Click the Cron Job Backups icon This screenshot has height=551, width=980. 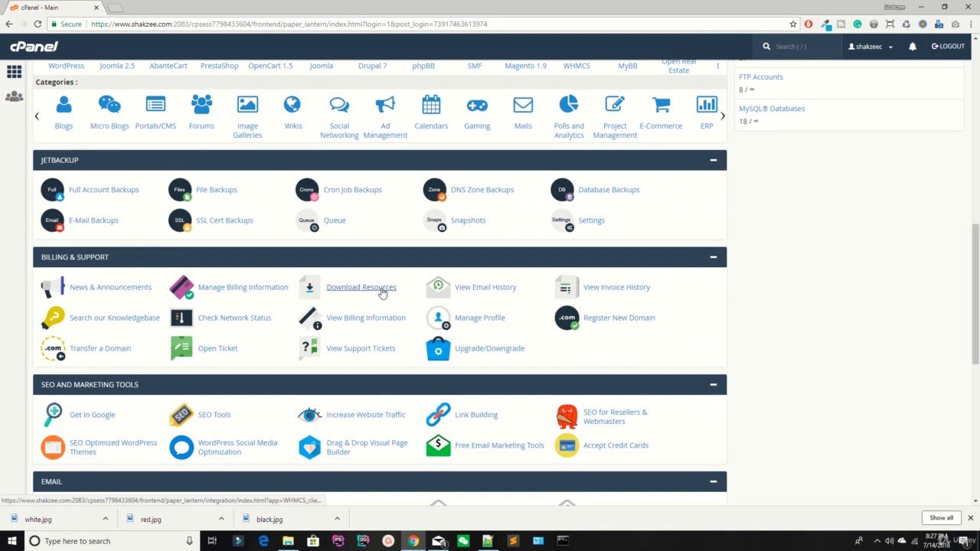tap(307, 190)
